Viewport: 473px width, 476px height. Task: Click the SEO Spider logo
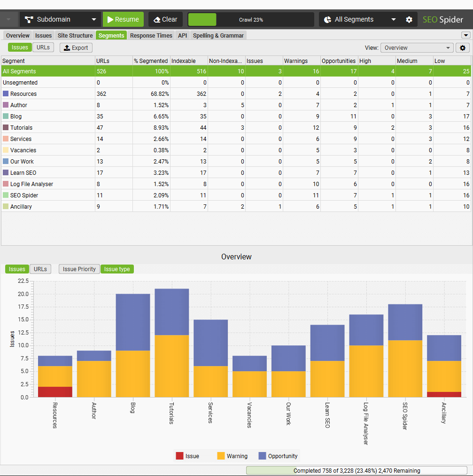click(442, 20)
